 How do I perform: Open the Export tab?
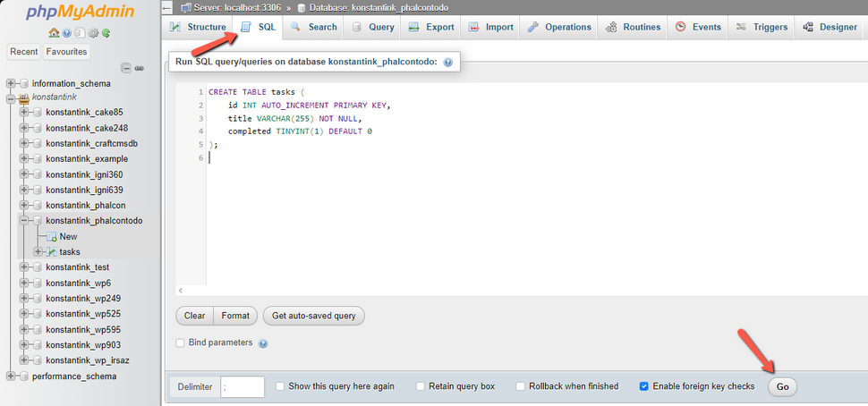[431, 27]
